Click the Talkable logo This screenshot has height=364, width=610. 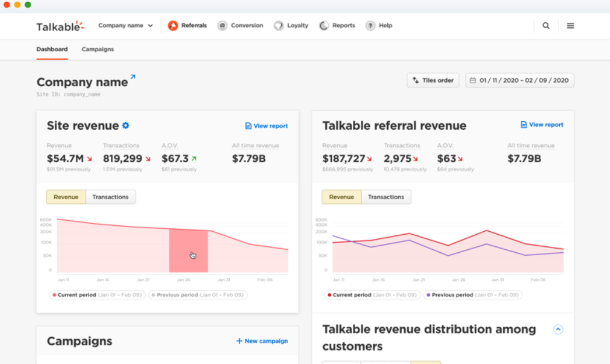point(60,26)
